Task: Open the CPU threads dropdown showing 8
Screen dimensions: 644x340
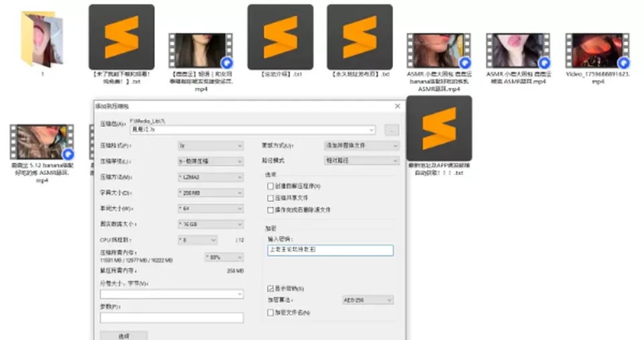Action: [x=197, y=240]
